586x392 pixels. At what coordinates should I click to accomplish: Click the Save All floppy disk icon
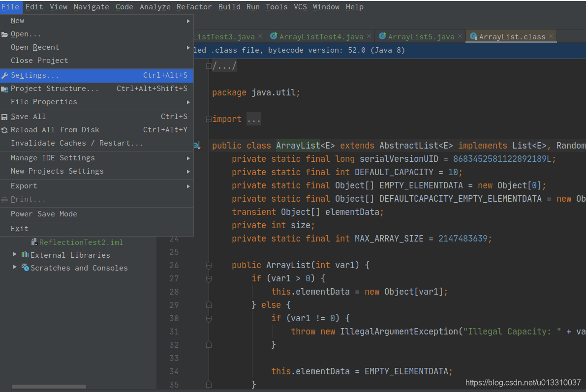coord(5,117)
